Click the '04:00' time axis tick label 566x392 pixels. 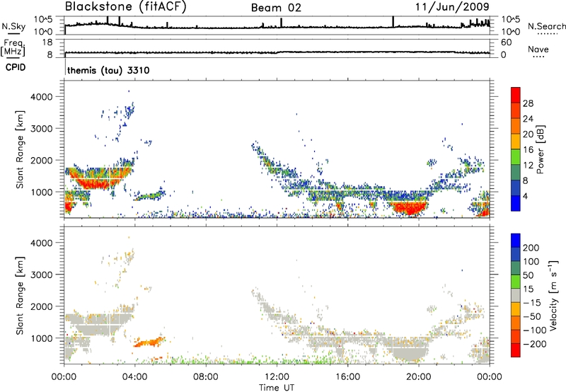(x=134, y=377)
